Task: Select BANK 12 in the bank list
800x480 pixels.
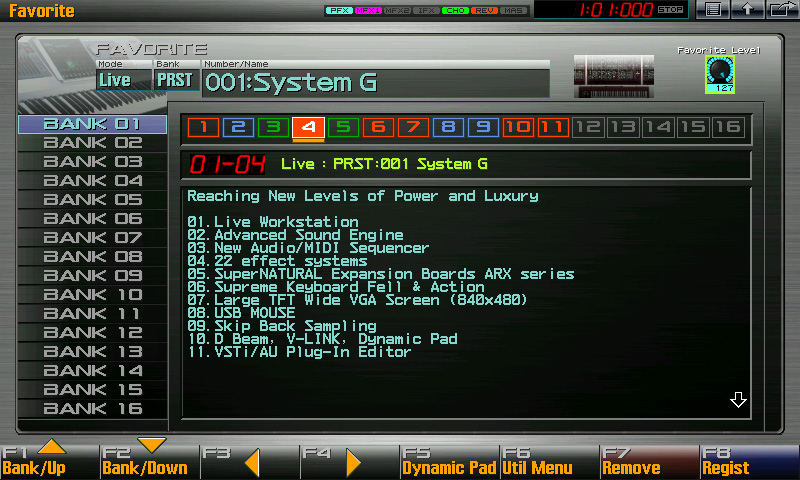Action: (92, 333)
